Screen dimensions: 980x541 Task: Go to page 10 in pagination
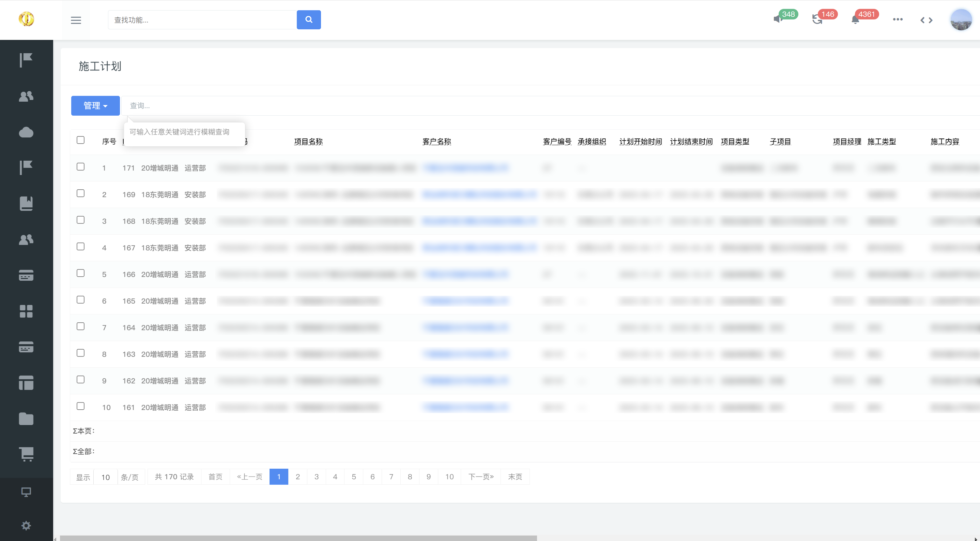[449, 477]
